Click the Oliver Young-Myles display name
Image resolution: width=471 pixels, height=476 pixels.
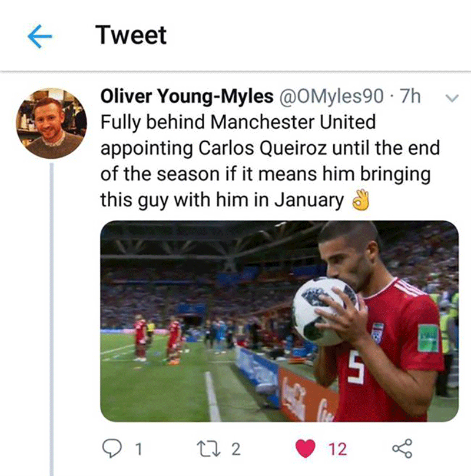pos(187,96)
